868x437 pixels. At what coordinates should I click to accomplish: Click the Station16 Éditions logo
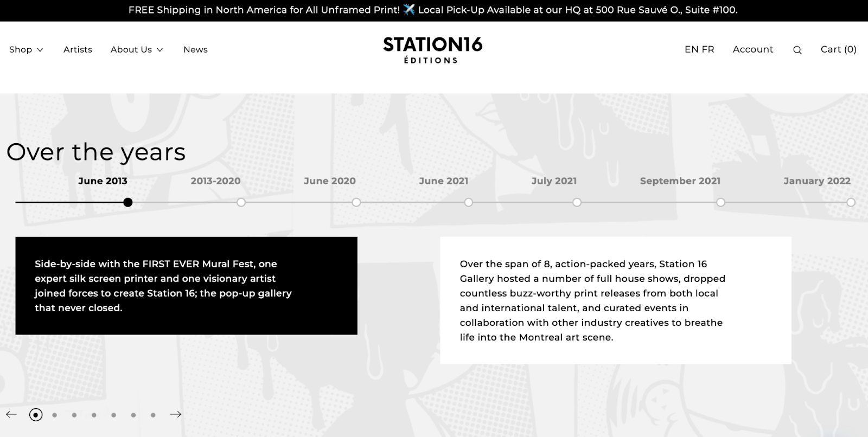point(432,50)
